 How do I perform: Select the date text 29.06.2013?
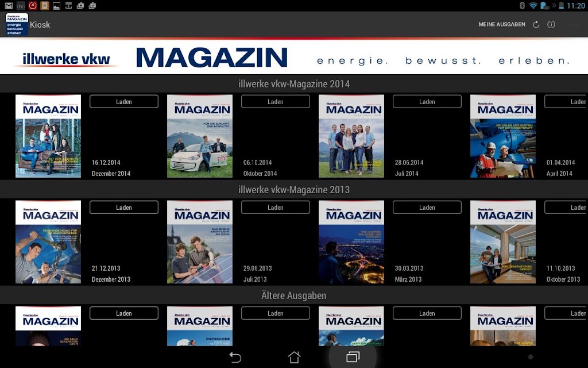pyautogui.click(x=258, y=269)
